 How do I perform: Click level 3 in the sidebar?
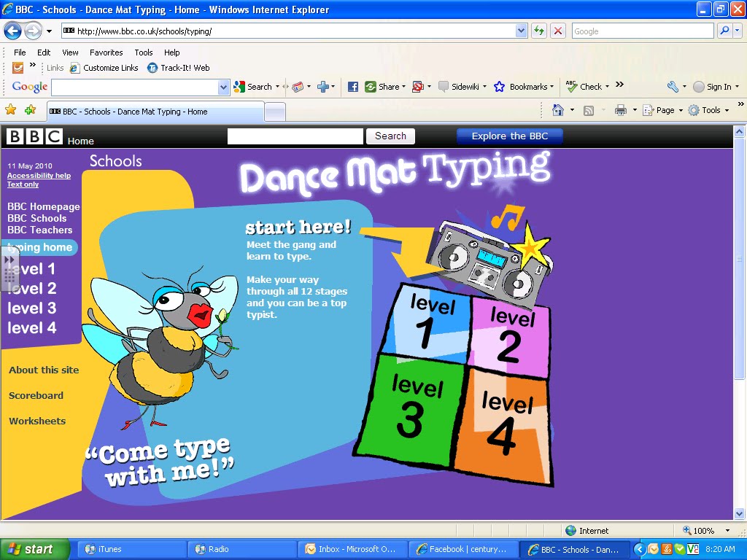[x=32, y=308]
